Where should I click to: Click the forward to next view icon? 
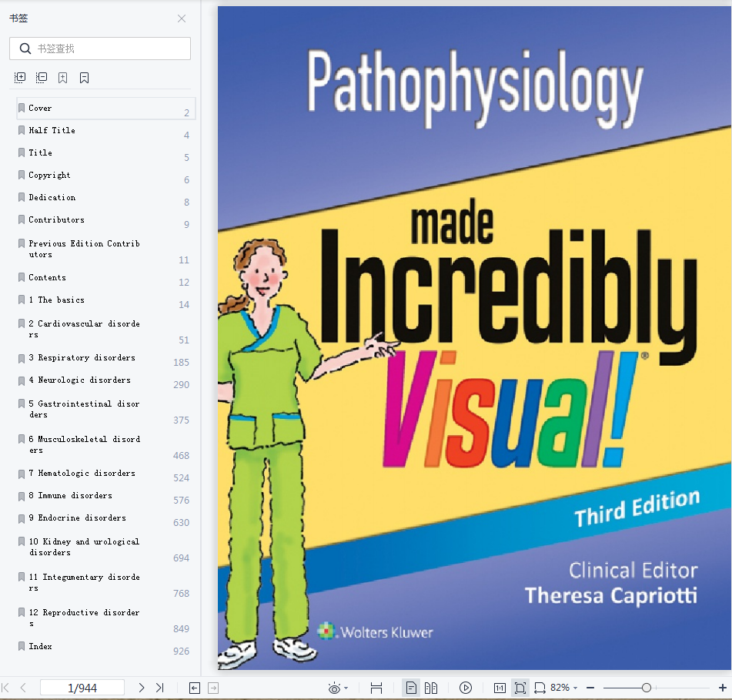(x=213, y=688)
